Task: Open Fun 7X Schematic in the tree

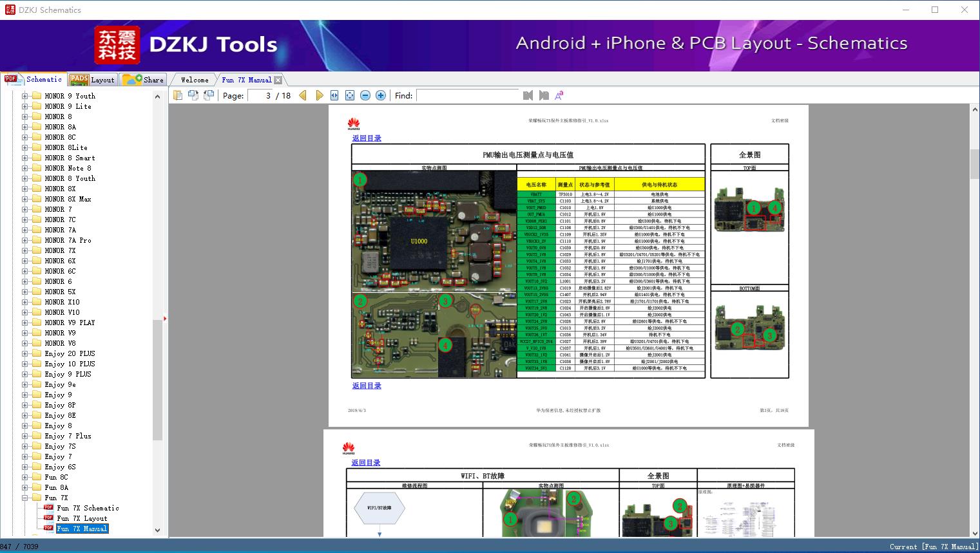Action: coord(88,508)
